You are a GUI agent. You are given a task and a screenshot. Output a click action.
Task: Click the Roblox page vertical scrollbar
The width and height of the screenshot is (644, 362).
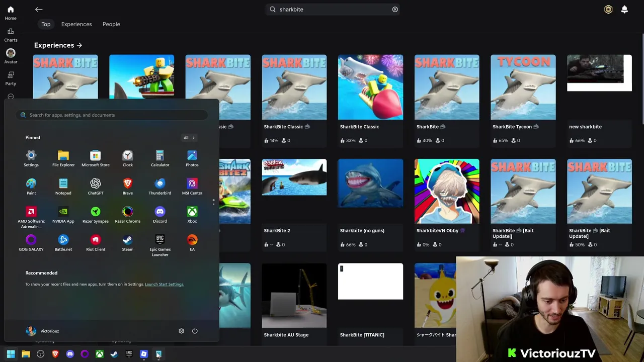pos(642,78)
